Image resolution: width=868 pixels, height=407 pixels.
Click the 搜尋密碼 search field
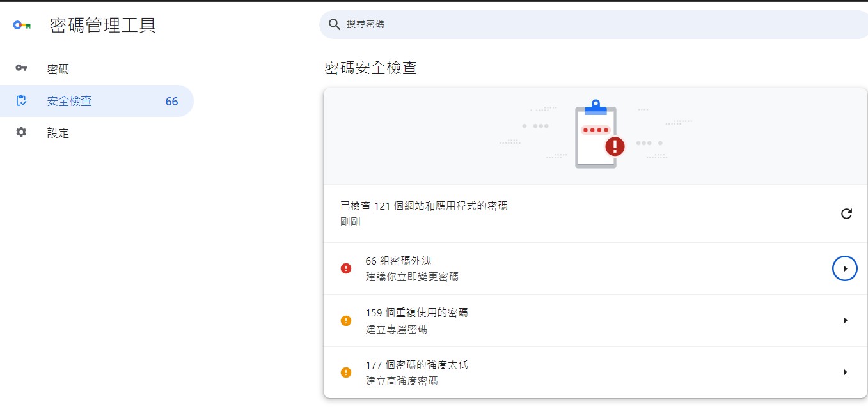[x=594, y=24]
